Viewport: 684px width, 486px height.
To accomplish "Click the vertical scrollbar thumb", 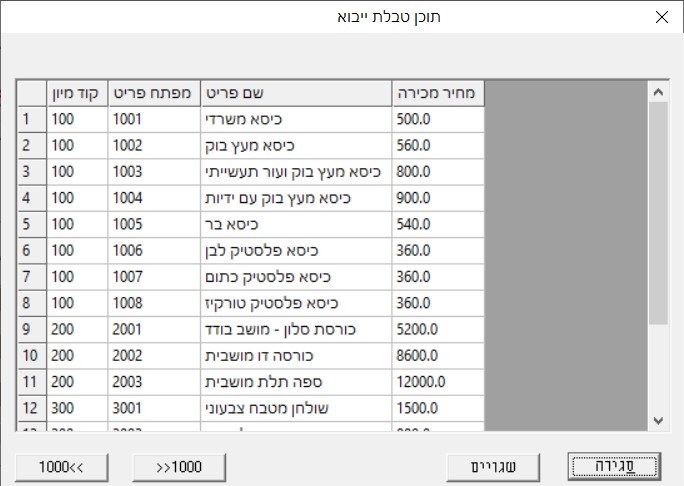I will [658, 213].
